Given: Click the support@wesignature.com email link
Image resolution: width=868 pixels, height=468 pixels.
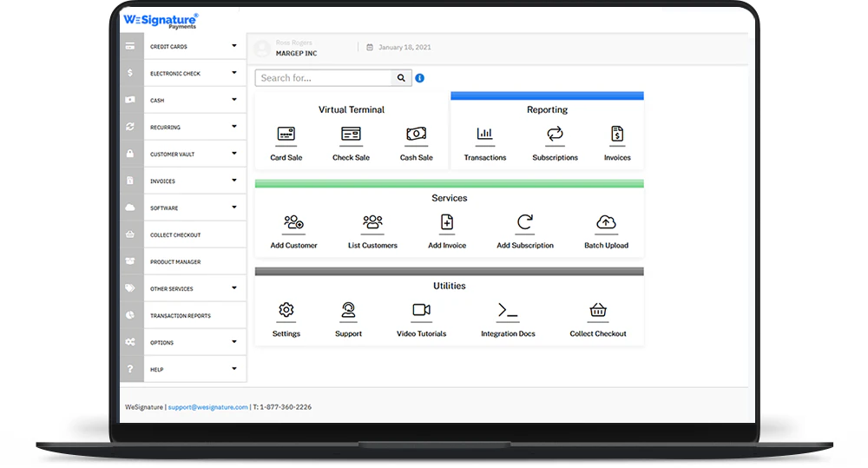Looking at the screenshot, I should pyautogui.click(x=207, y=407).
